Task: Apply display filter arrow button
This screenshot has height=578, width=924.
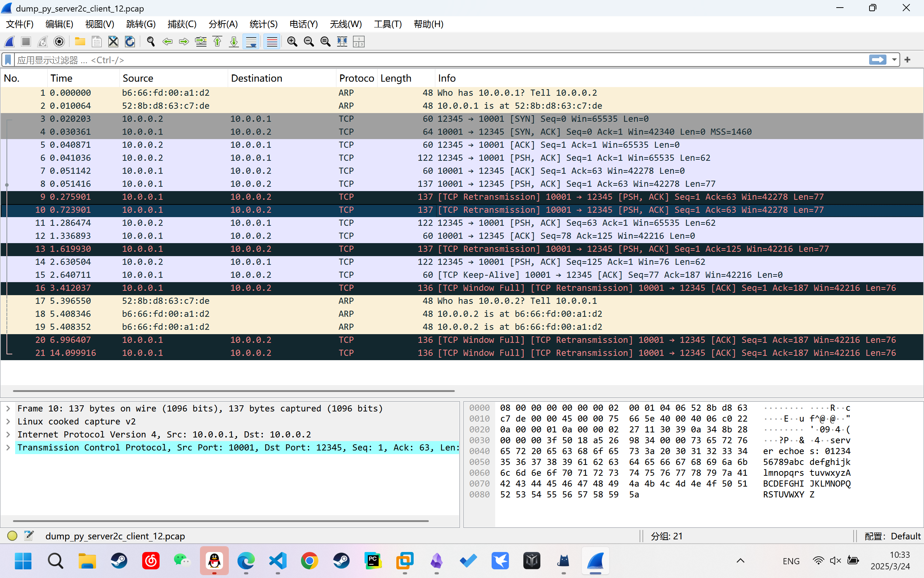Action: (x=877, y=60)
